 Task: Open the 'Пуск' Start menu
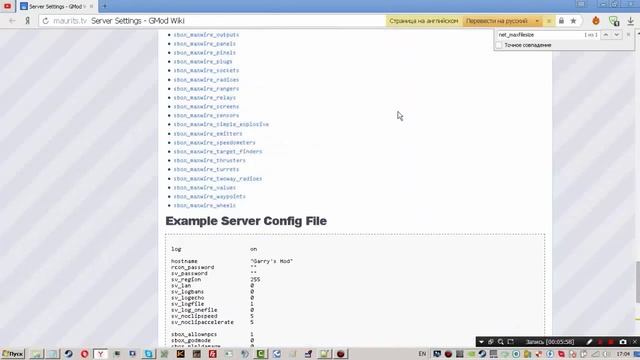(x=13, y=354)
